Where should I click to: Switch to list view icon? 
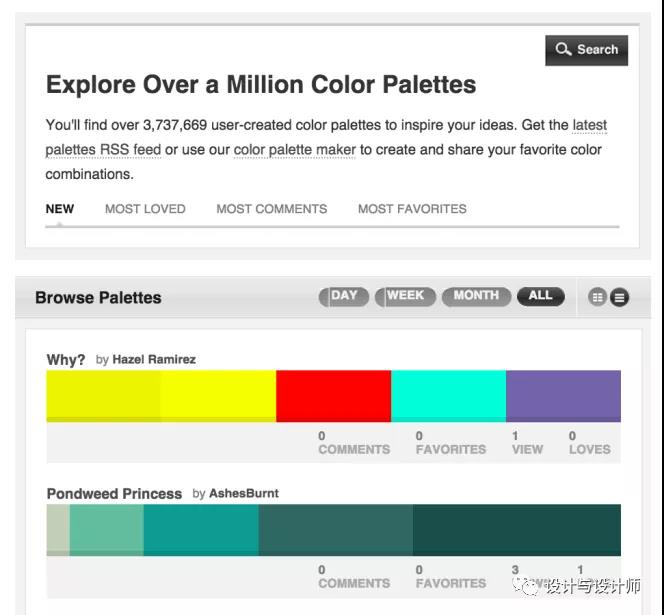tap(620, 297)
